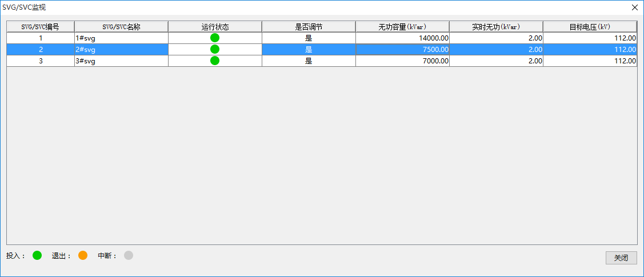Click the number cell 2 in highlighted row

coord(40,49)
